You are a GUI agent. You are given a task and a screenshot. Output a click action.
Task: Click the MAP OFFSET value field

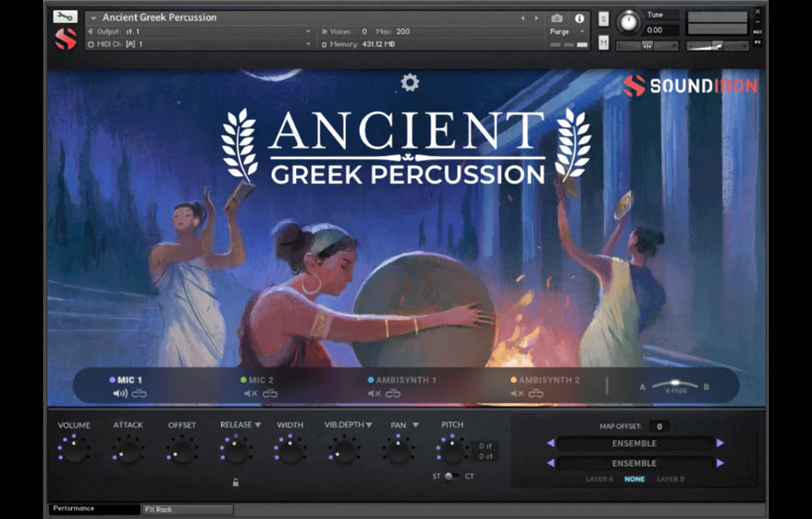659,426
